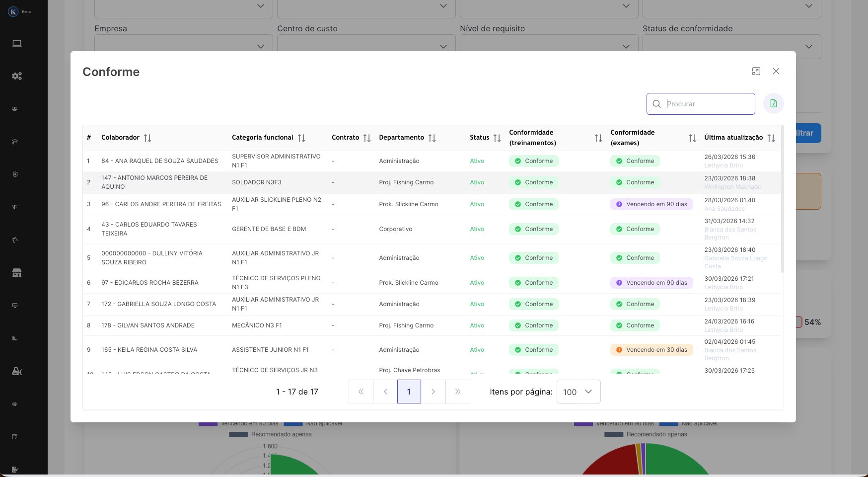868x477 pixels.
Task: Open the settings gears icon in the sidebar
Action: [x=17, y=76]
